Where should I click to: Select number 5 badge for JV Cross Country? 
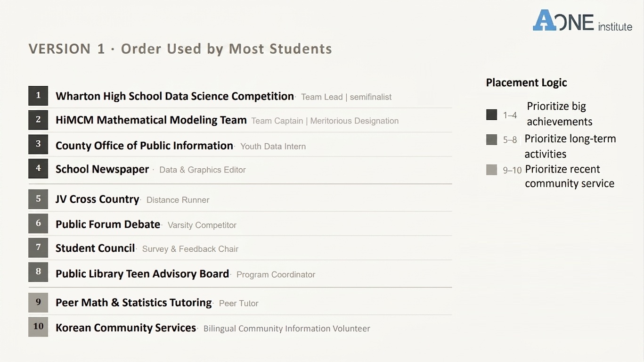click(x=38, y=199)
